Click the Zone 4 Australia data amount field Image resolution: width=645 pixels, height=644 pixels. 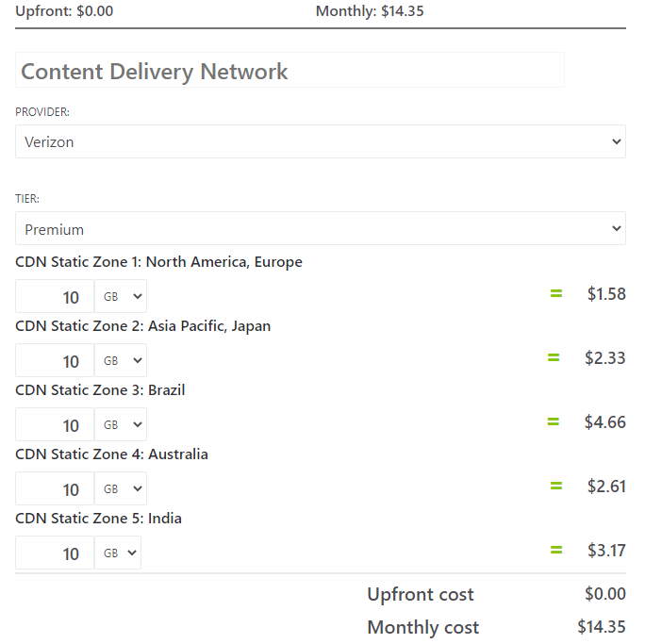coord(55,488)
